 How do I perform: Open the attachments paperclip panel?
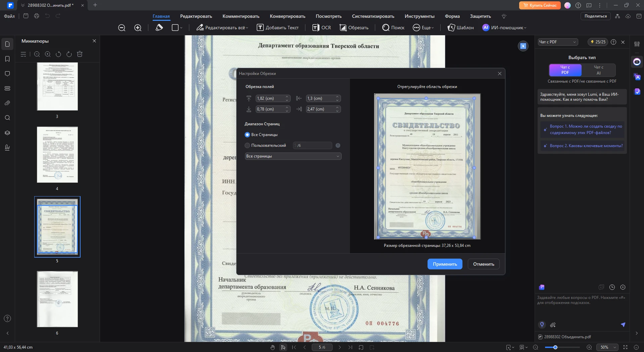[x=7, y=103]
